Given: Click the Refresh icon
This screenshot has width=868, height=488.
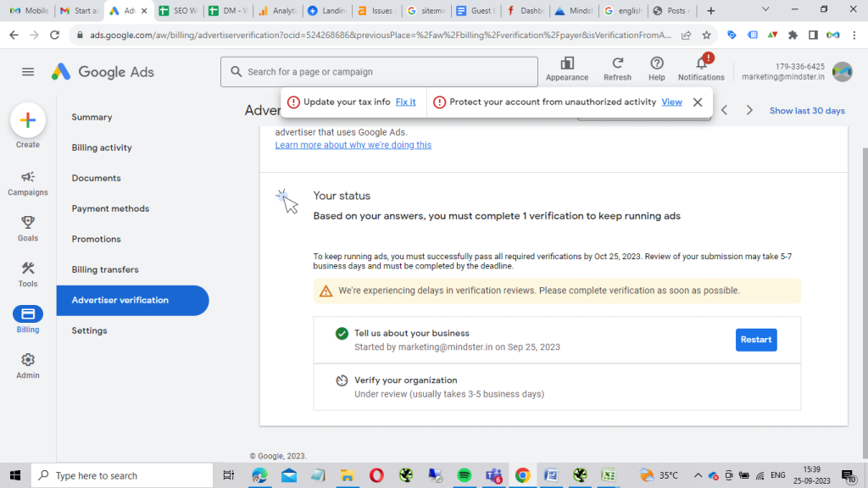Looking at the screenshot, I should (x=617, y=64).
